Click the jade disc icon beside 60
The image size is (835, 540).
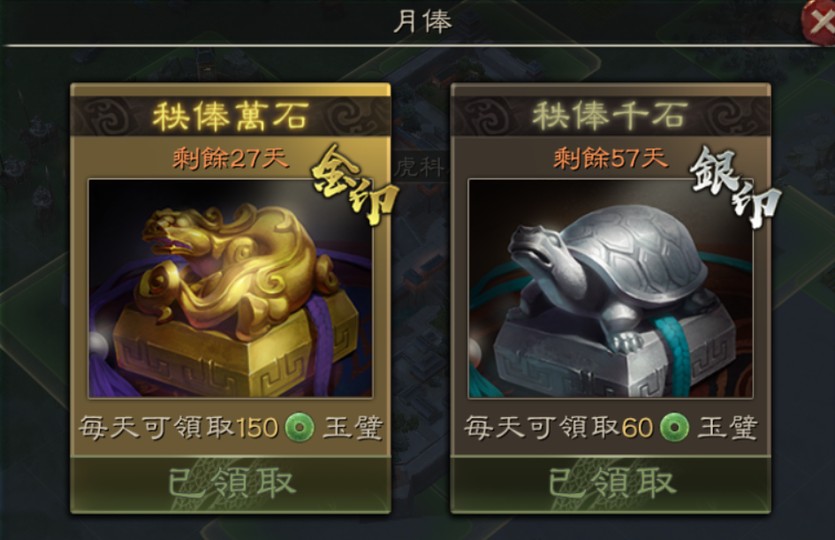[674, 427]
